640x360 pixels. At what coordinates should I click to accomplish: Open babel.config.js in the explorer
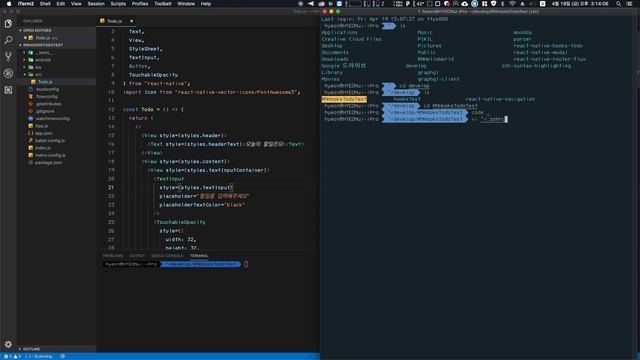(50, 140)
